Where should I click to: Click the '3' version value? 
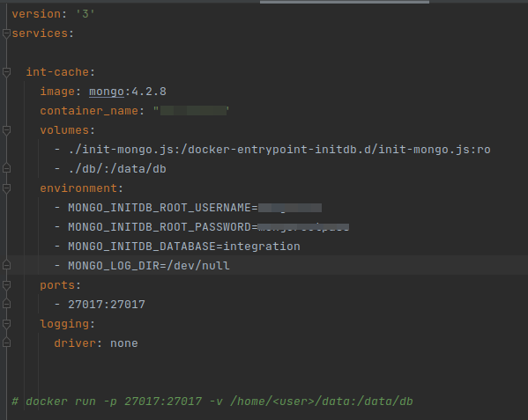click(x=86, y=14)
